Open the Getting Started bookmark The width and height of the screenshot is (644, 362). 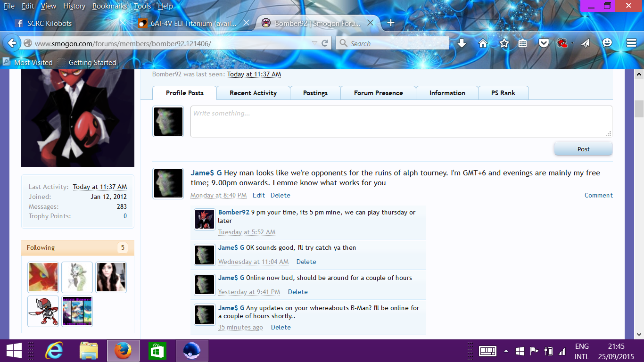[87, 62]
